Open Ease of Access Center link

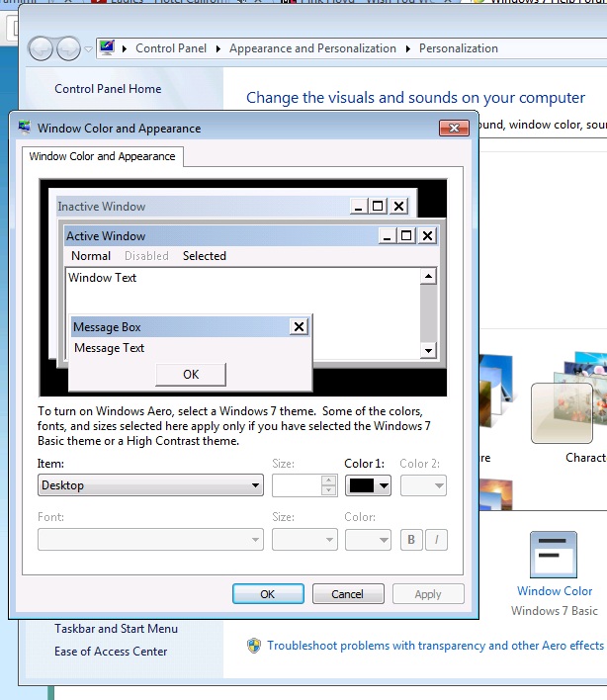[x=111, y=652]
